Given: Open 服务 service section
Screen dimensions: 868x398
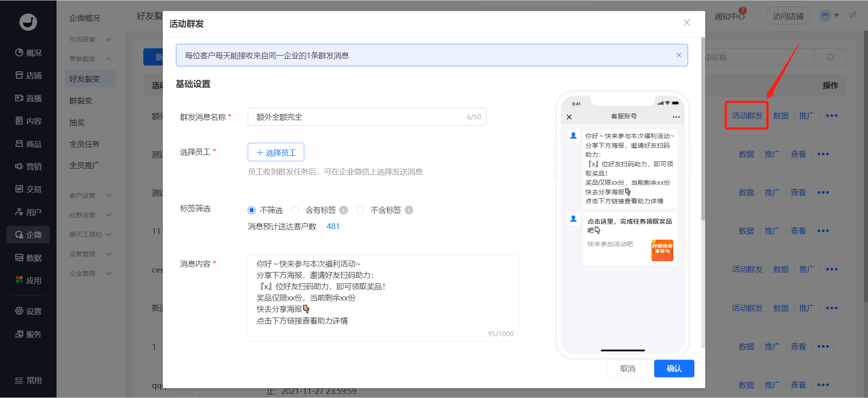Looking at the screenshot, I should point(28,334).
